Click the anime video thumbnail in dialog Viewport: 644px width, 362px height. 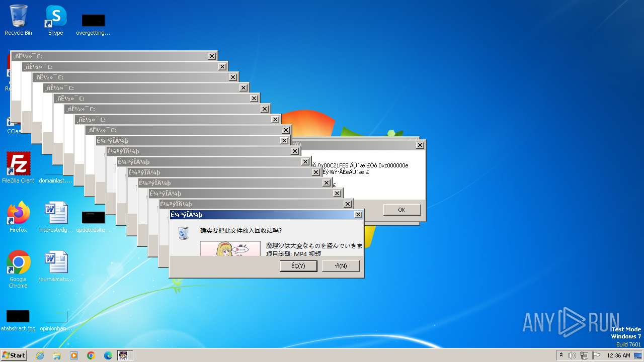click(230, 248)
